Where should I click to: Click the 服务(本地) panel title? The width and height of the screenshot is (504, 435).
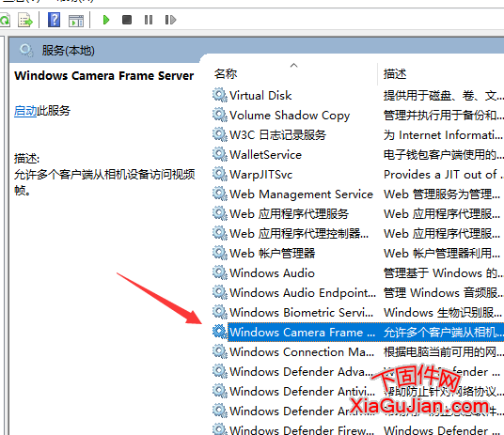[x=68, y=51]
